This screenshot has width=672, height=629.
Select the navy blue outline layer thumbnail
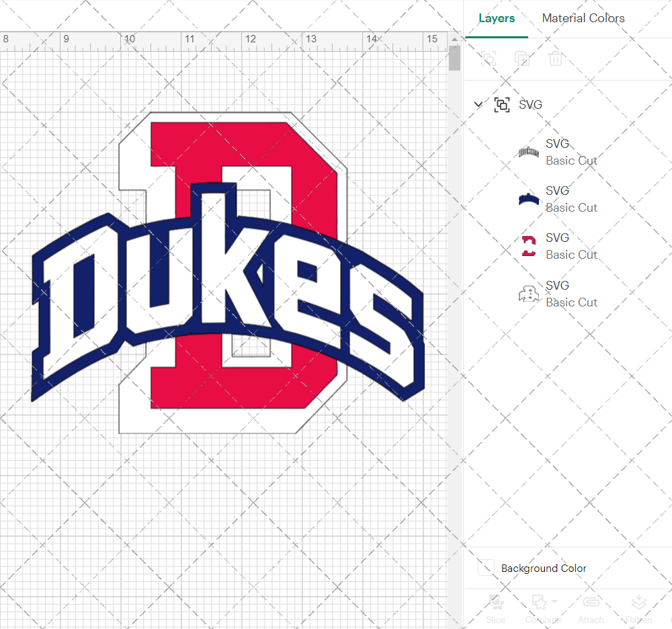pos(528,199)
